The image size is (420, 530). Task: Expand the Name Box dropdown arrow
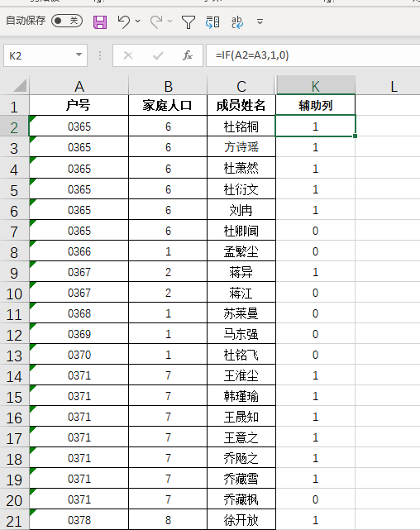[79, 55]
